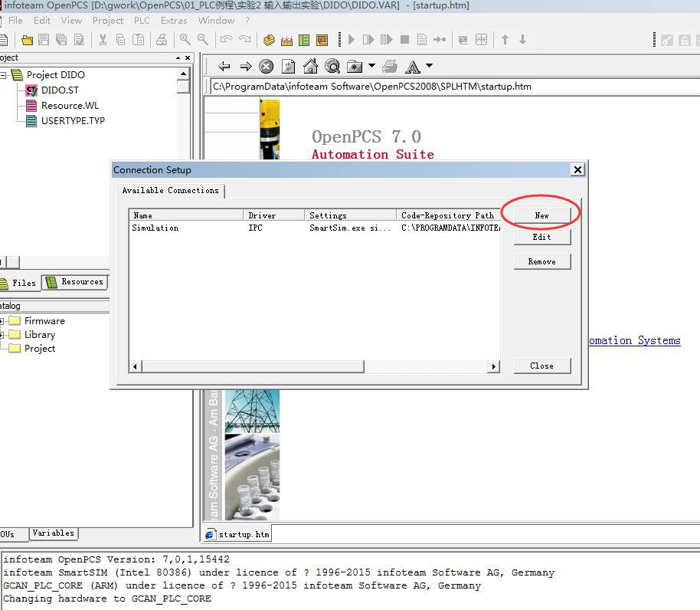This screenshot has width=700, height=610.
Task: Click the browser Home icon
Action: [310, 66]
